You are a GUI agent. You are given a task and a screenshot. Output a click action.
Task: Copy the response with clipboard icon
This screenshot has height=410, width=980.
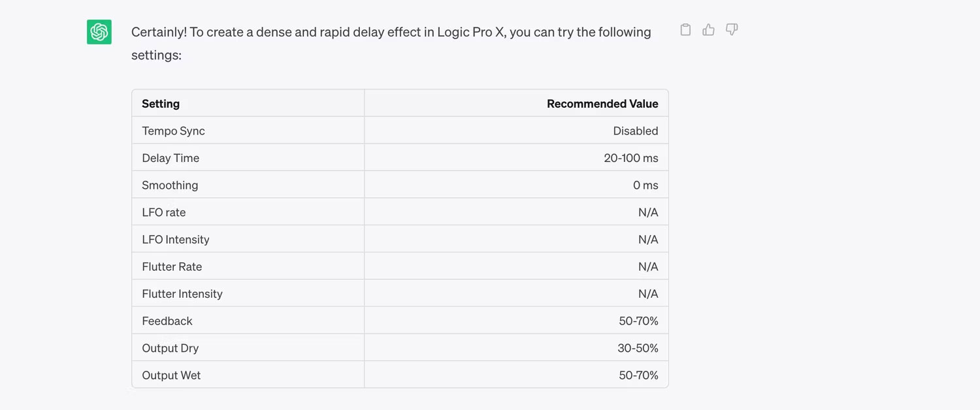685,29
